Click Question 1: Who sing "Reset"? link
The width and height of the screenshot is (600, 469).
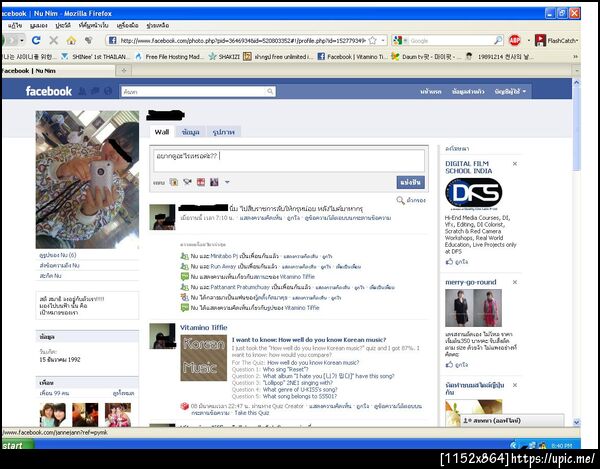(x=285, y=369)
